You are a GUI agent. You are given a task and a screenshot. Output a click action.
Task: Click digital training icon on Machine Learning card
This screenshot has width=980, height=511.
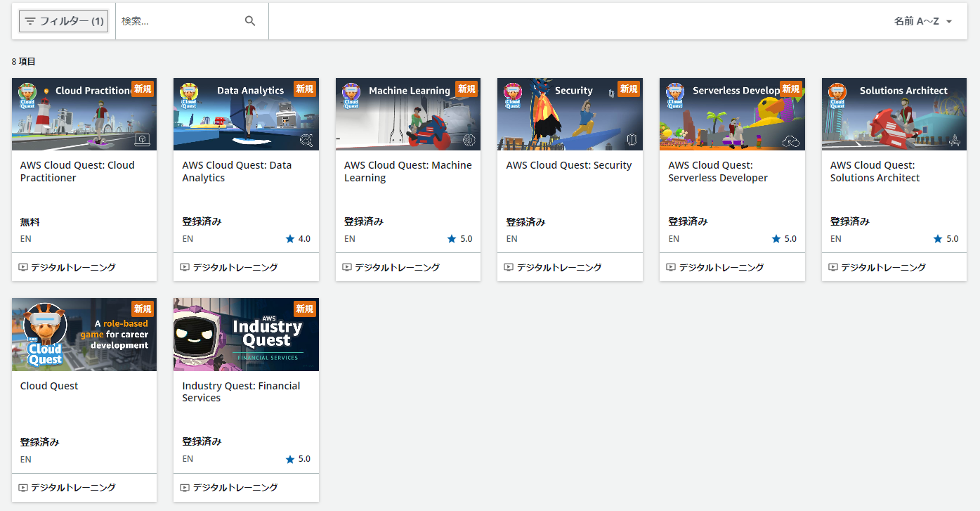(347, 267)
